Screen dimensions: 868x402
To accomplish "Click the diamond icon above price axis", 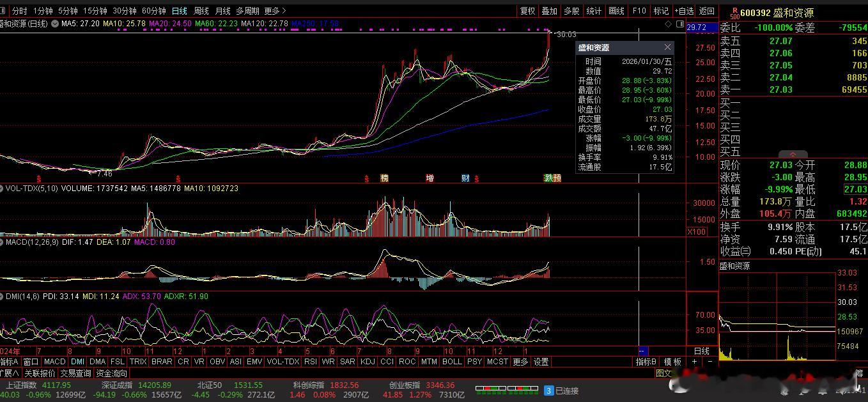I will pyautogui.click(x=669, y=24).
